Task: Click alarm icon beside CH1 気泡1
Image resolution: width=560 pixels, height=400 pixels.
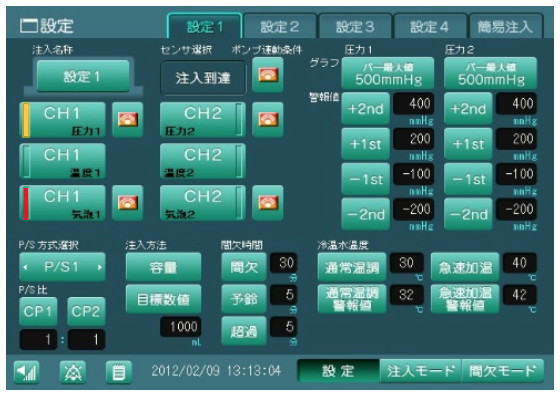Action: (128, 203)
